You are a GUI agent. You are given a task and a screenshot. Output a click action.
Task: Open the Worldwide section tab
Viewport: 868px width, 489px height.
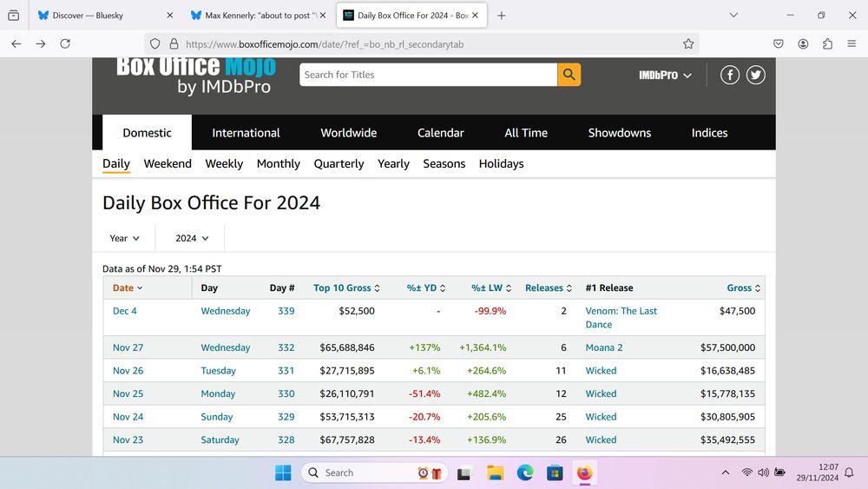coord(349,133)
